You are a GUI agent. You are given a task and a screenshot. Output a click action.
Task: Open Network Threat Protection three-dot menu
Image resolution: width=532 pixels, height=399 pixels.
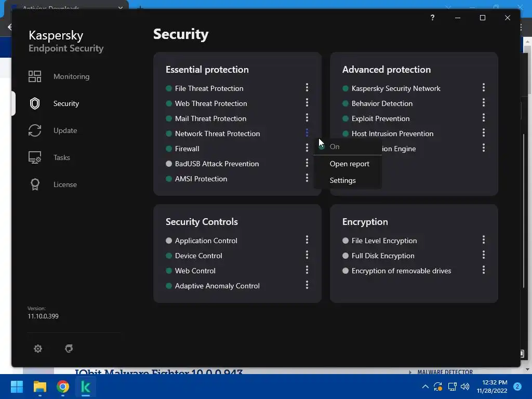[307, 132]
